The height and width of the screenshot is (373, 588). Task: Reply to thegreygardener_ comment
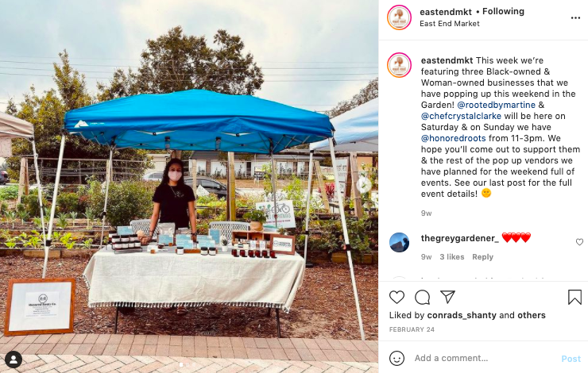click(482, 257)
